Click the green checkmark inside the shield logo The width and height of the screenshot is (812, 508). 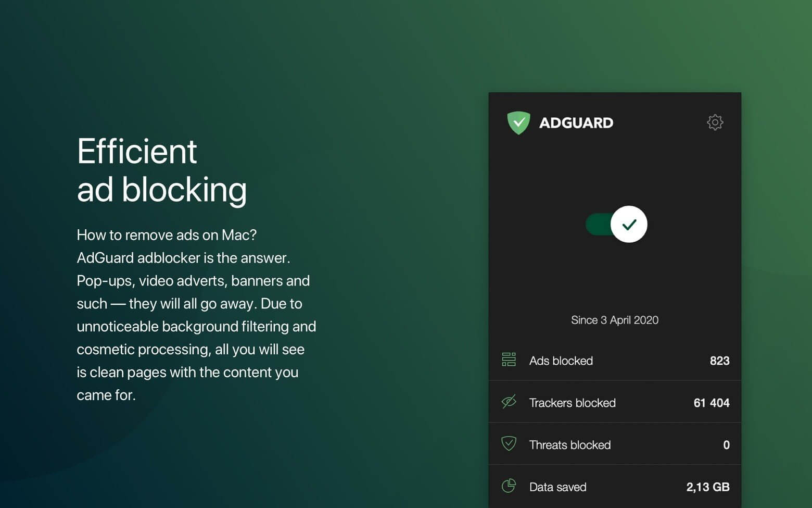click(x=519, y=122)
